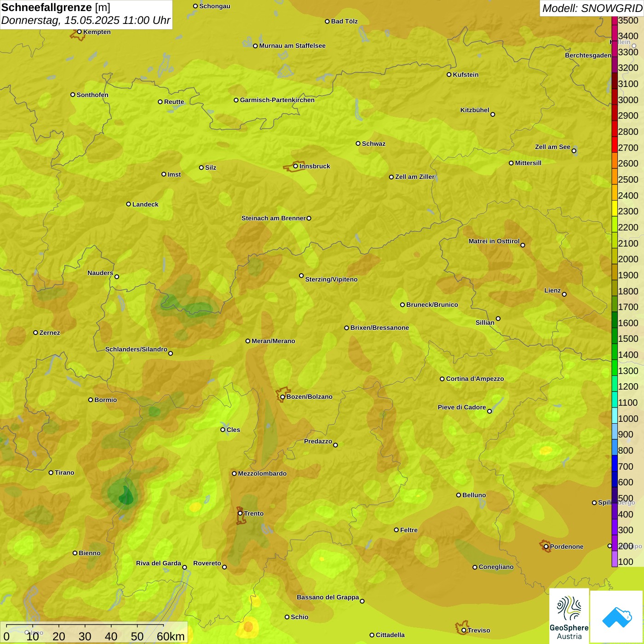644x644 pixels.
Task: Click the 'Sterzing/Vipiteno' label
Action: [331, 279]
